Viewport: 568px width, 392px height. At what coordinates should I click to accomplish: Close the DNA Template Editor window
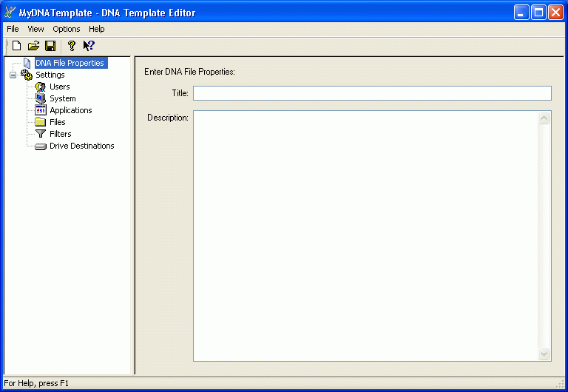[x=555, y=13]
